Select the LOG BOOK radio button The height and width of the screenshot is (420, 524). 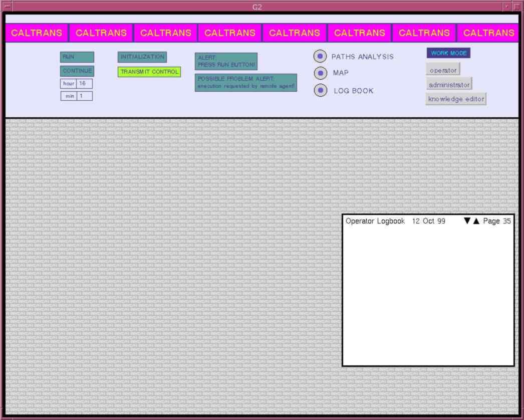point(321,90)
